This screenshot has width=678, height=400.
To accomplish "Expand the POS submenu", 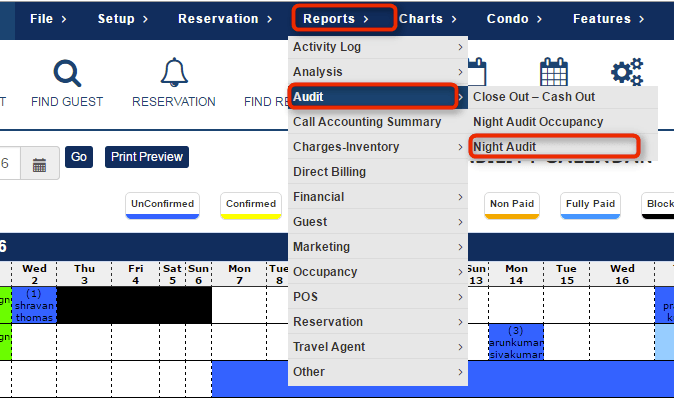I will [378, 297].
